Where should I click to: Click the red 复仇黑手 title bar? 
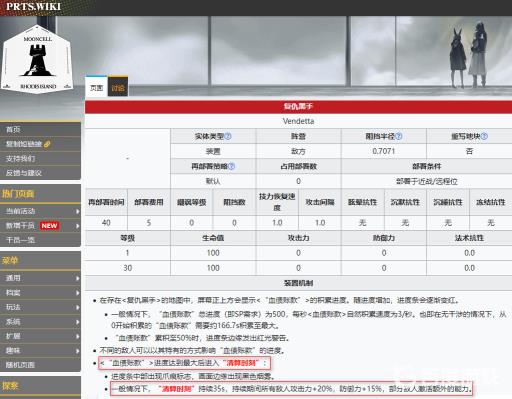(298, 107)
